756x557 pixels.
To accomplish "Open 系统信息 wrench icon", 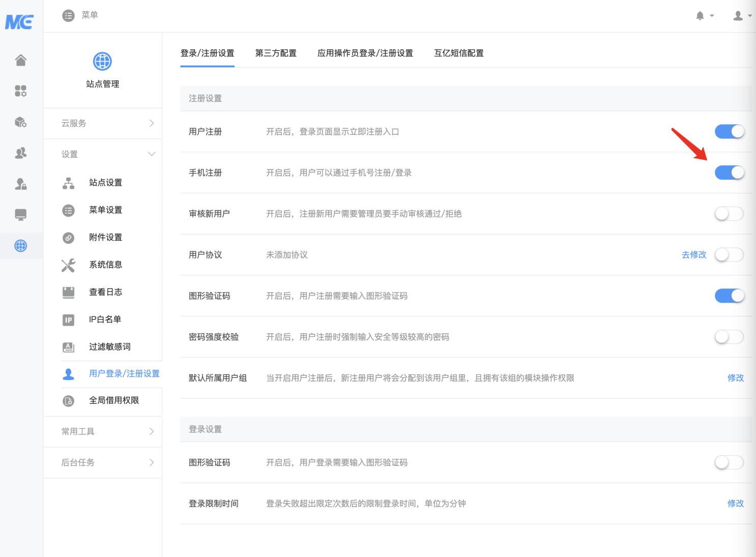I will [68, 265].
